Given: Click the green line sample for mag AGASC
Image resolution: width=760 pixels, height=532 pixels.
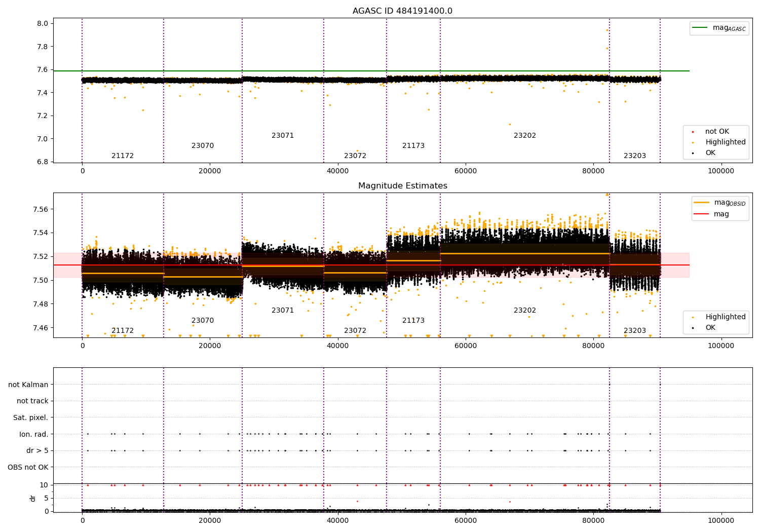Looking at the screenshot, I should pyautogui.click(x=700, y=28).
